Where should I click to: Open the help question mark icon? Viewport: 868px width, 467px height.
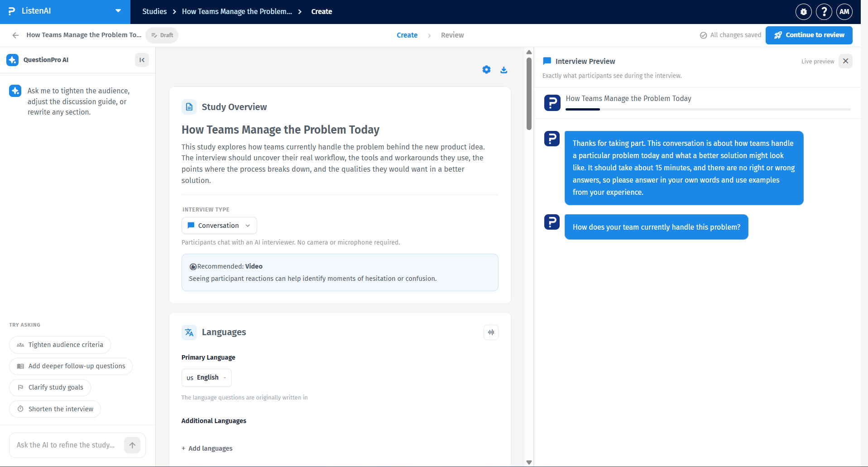point(824,12)
